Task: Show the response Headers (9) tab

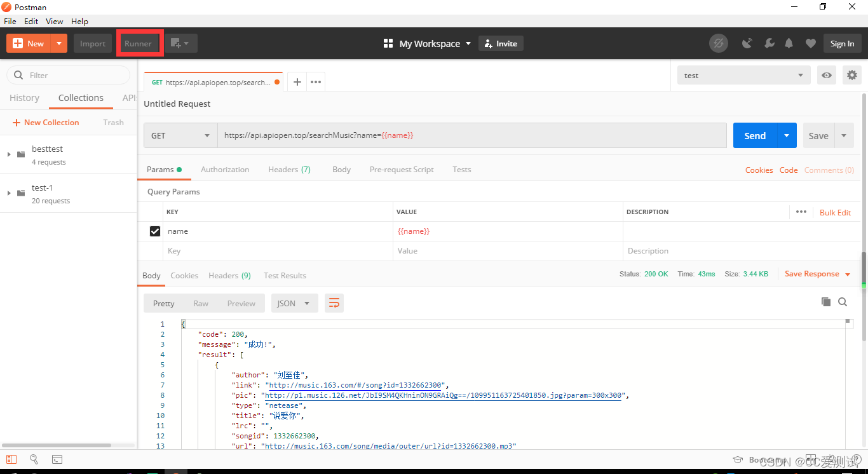Action: (229, 275)
